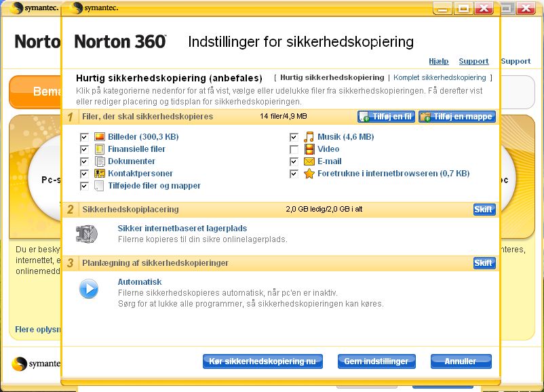Click the online storage safe icon
This screenshot has width=544, height=392.
88,234
